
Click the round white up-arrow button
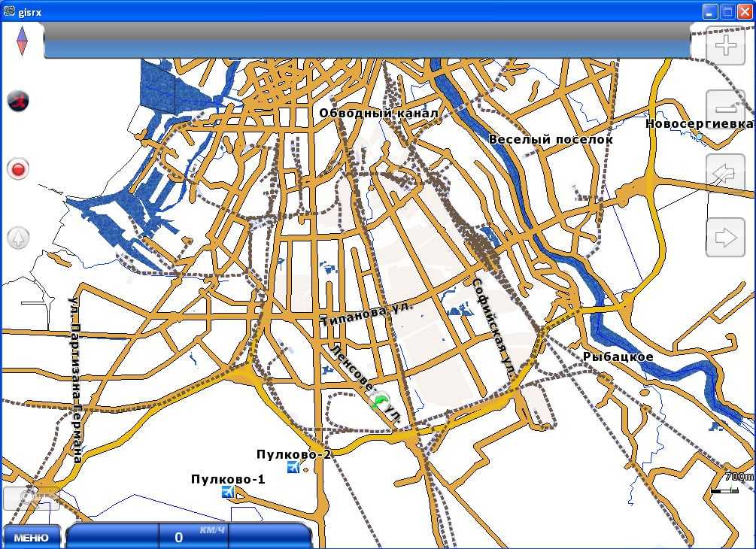tap(18, 238)
